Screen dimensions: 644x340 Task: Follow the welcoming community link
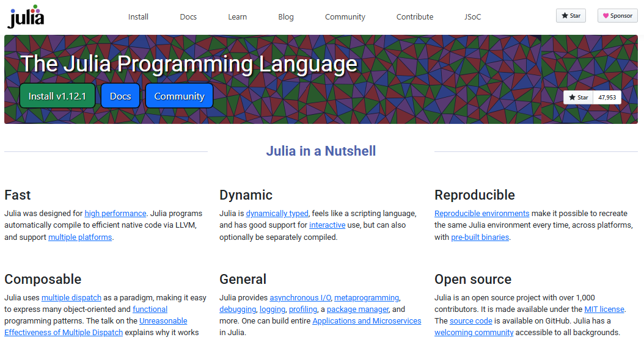[x=474, y=332]
